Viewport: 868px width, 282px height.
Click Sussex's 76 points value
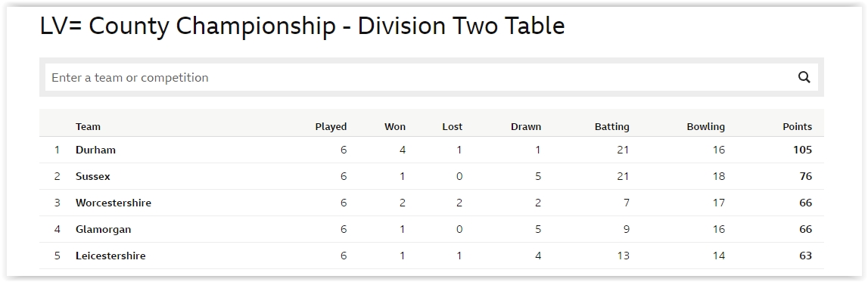pyautogui.click(x=806, y=176)
